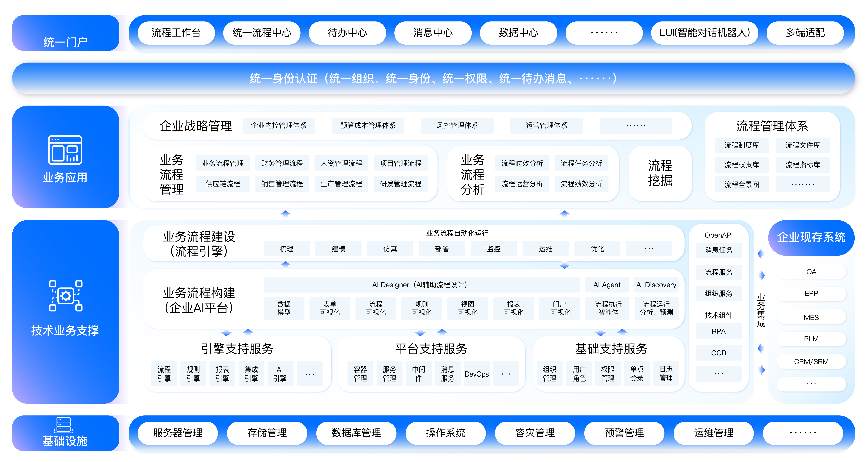Click AI引擎 cell

(x=281, y=374)
